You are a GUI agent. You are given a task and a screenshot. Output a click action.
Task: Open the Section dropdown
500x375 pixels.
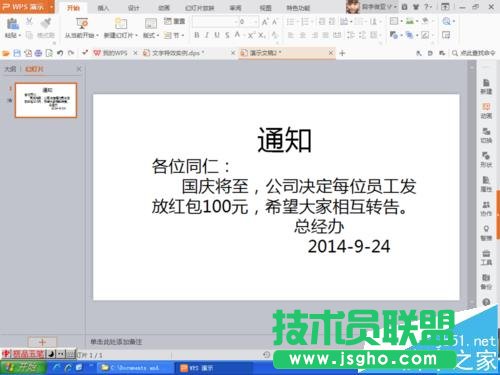coord(174,35)
